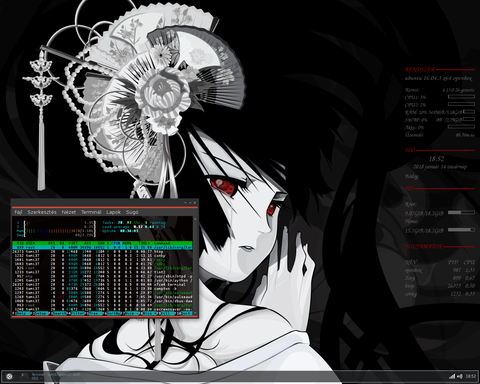The image size is (480, 384).
Task: Click the F3 Search key in htop
Action: click(x=59, y=313)
